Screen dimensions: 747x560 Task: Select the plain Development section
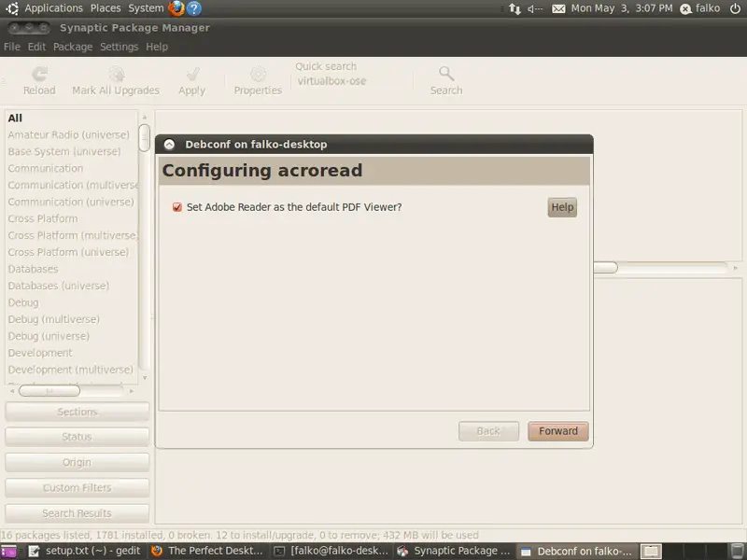pos(72,353)
